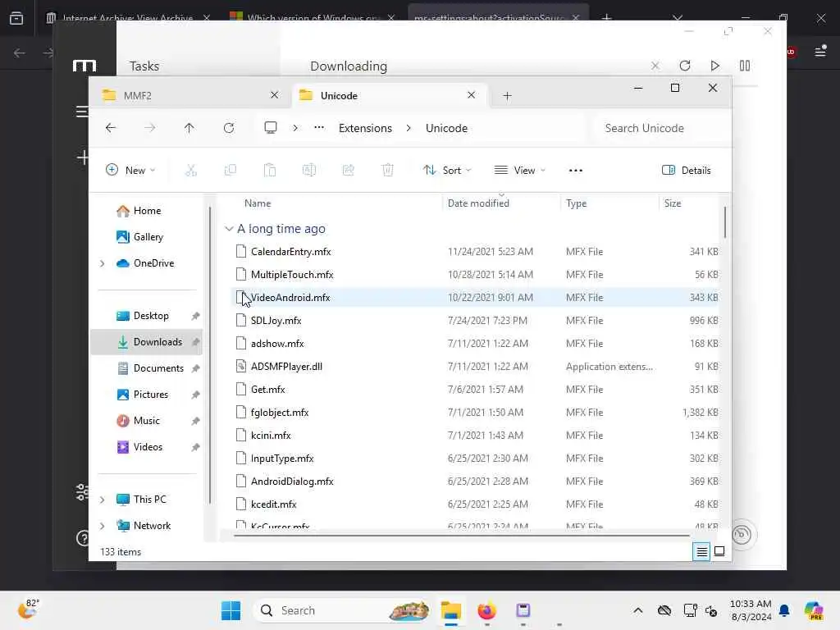This screenshot has height=630, width=840.
Task: Go up one folder level
Action: pos(189,128)
